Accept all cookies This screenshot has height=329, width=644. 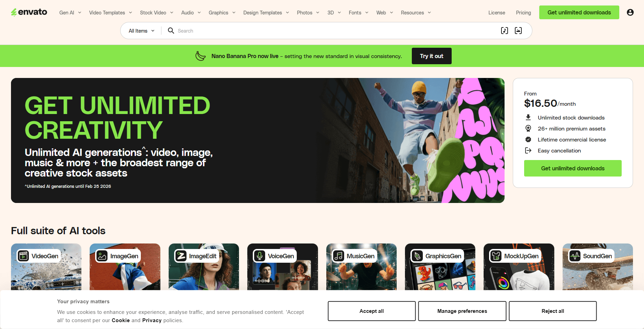pyautogui.click(x=372, y=311)
